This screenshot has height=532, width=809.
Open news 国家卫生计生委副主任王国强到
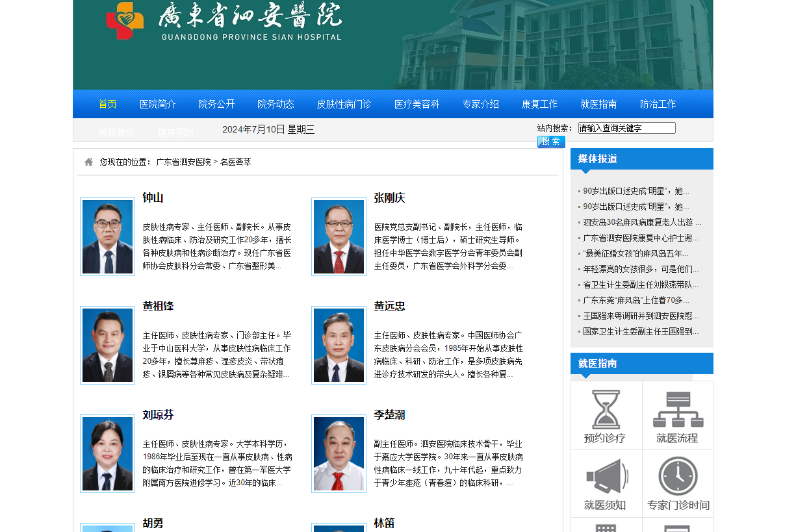click(x=641, y=331)
